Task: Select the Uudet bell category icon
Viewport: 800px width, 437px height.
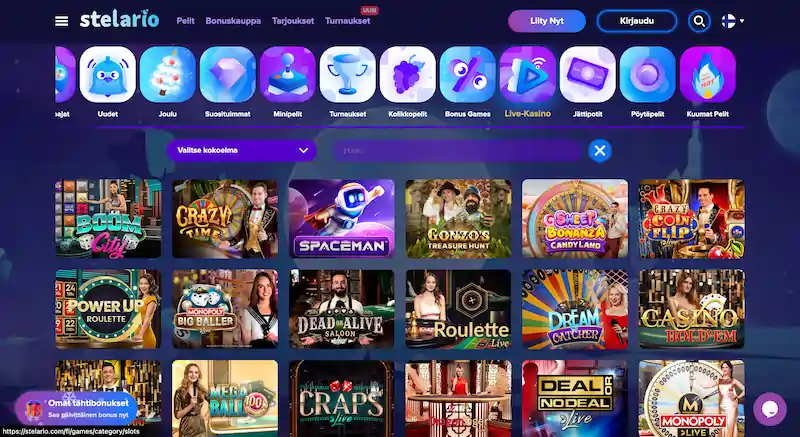Action: pos(108,74)
